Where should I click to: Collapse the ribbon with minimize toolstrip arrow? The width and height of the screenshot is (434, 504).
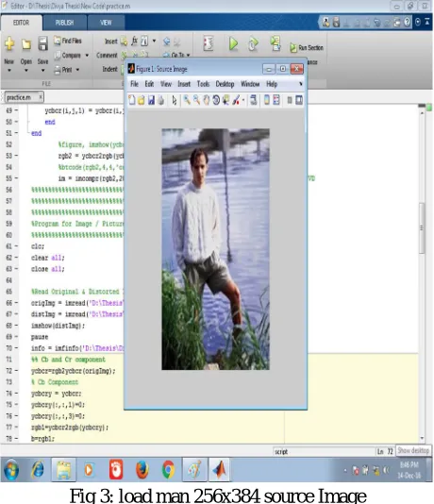pyautogui.click(x=427, y=22)
